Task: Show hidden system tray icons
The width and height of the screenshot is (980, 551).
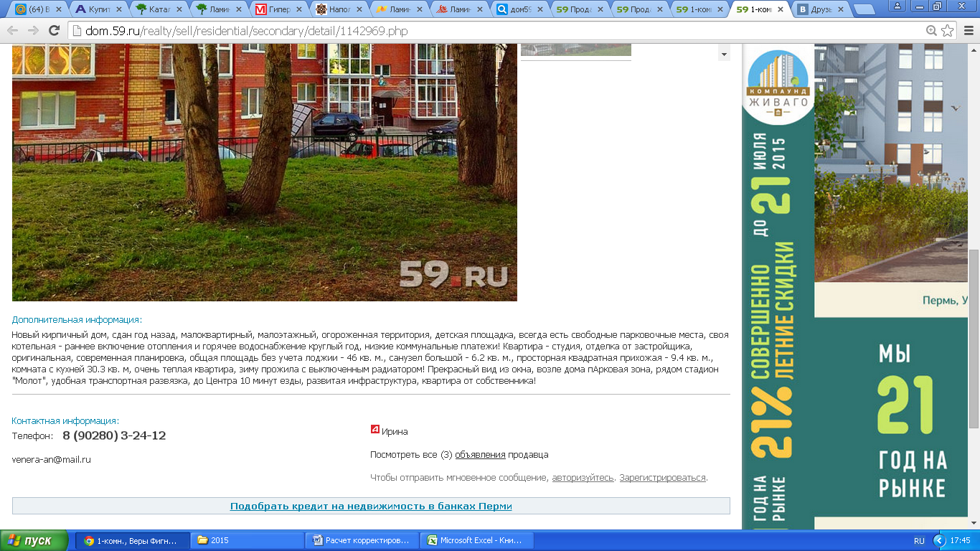Action: point(938,540)
